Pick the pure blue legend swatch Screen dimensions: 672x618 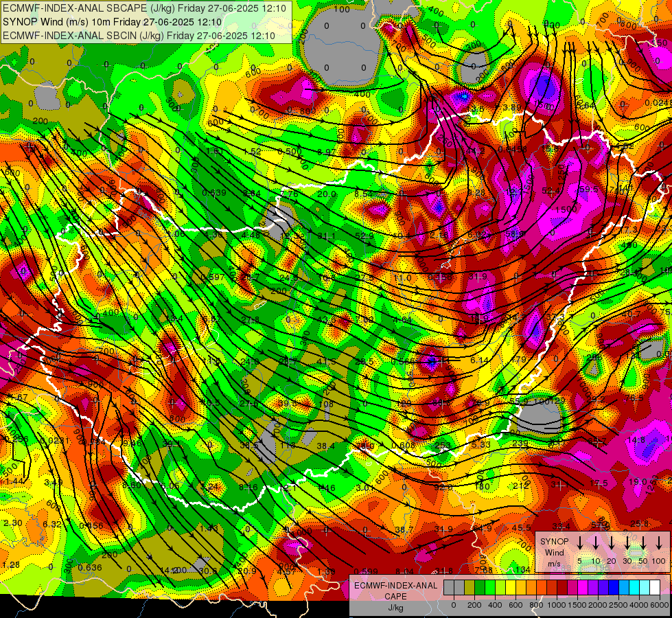[614, 587]
